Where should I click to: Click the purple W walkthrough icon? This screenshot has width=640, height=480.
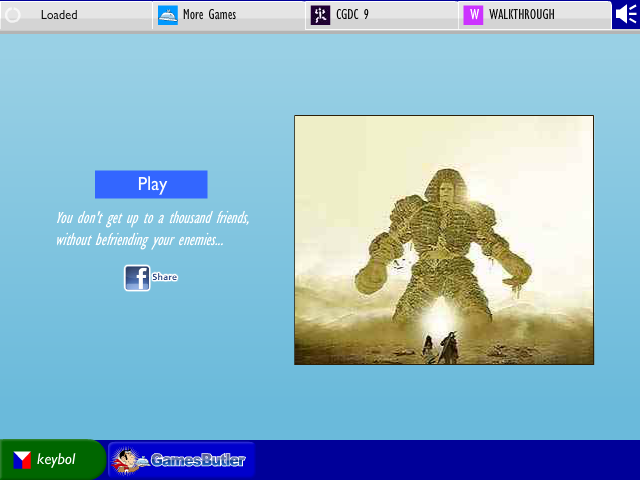coord(473,16)
